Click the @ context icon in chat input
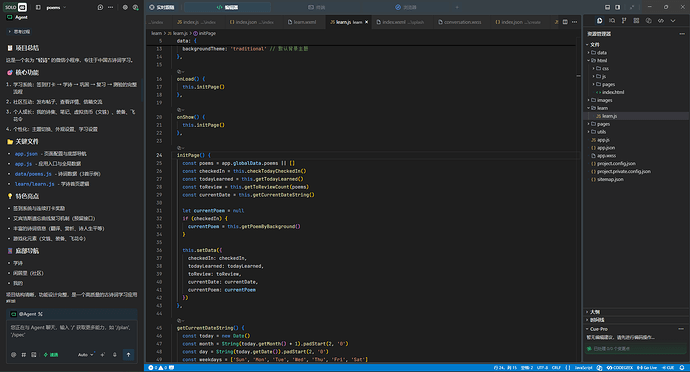 click(x=13, y=355)
